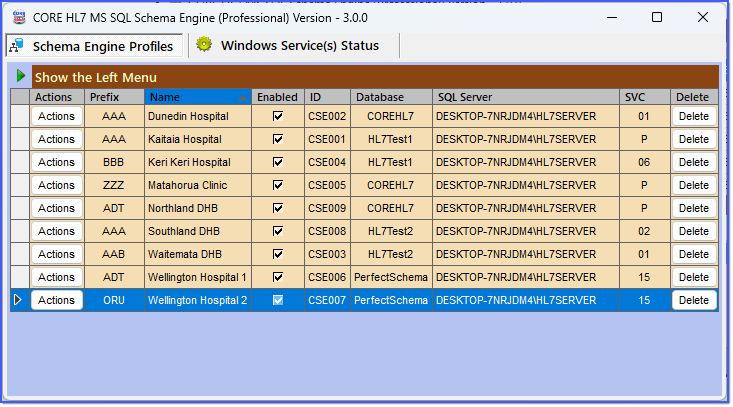Open Actions for Northland DHB
Image resolution: width=733 pixels, height=407 pixels.
coord(57,208)
